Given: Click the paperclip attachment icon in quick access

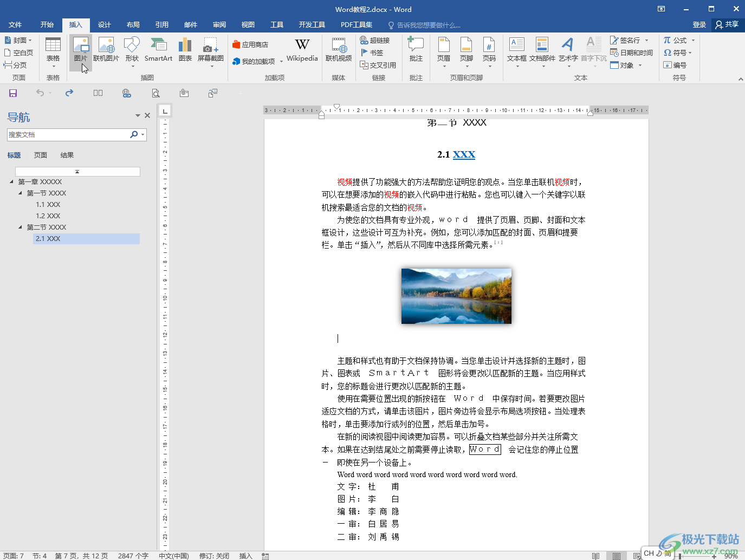Looking at the screenshot, I should (184, 93).
